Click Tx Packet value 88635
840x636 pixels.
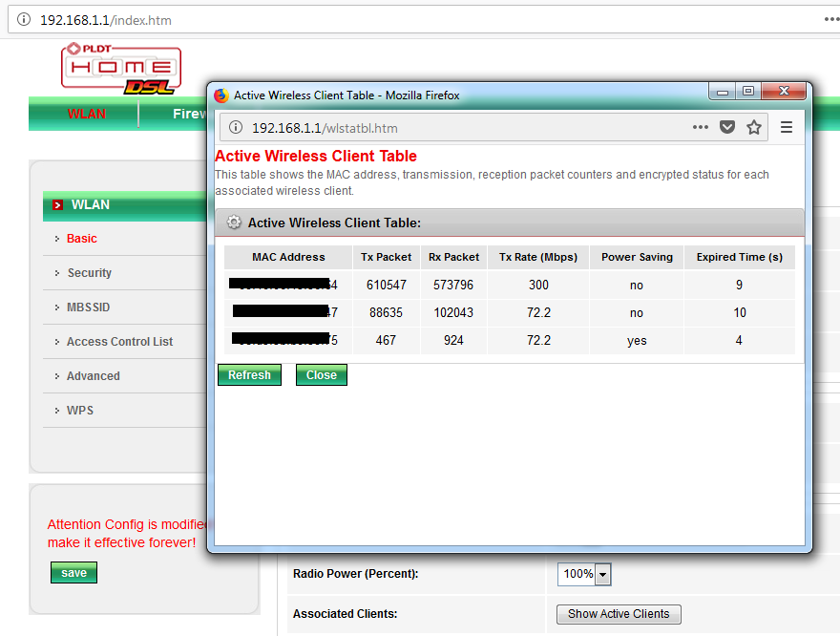(386, 312)
